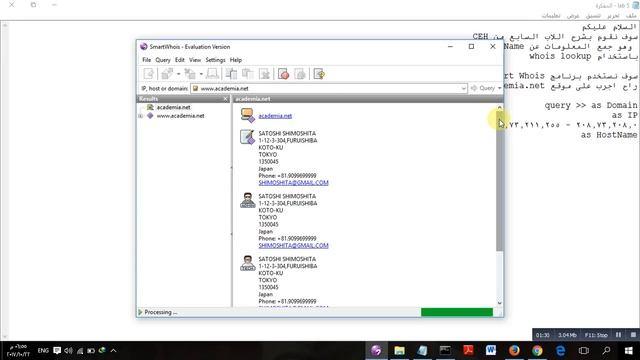Click the Processing status play icon
640x360 pixels.
tap(140, 312)
